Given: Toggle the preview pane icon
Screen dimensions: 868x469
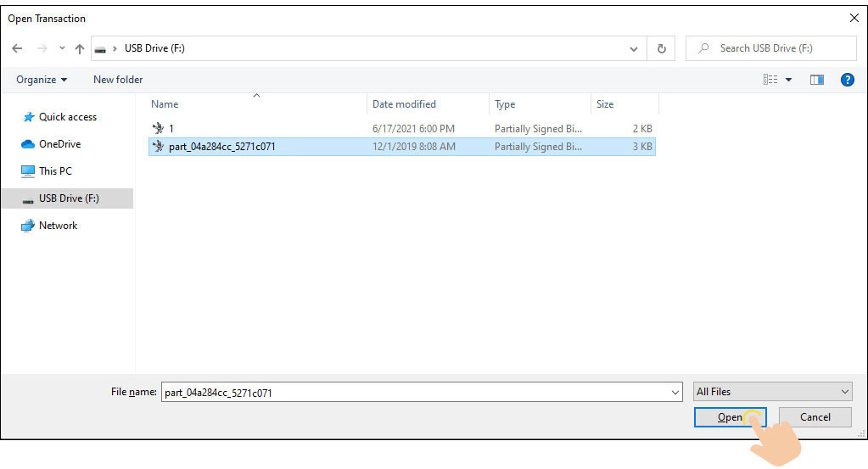Looking at the screenshot, I should click(x=816, y=80).
